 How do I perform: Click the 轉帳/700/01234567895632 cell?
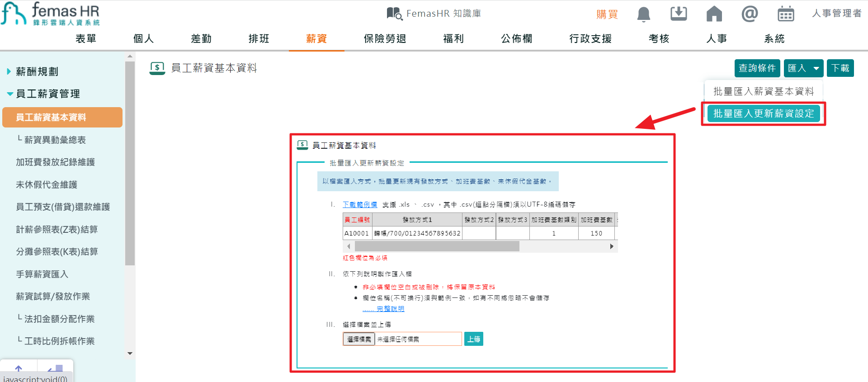pyautogui.click(x=417, y=233)
